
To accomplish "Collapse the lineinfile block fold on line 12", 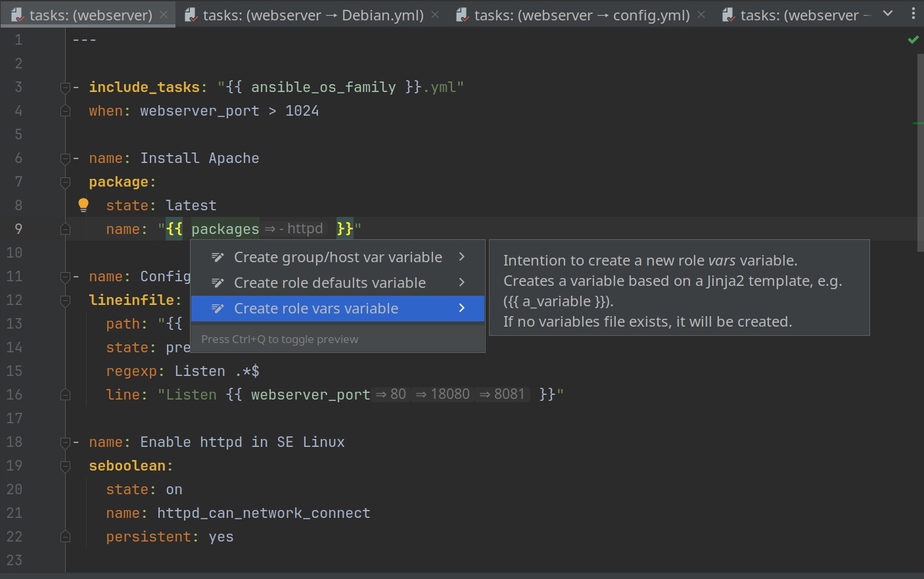I will (x=65, y=300).
